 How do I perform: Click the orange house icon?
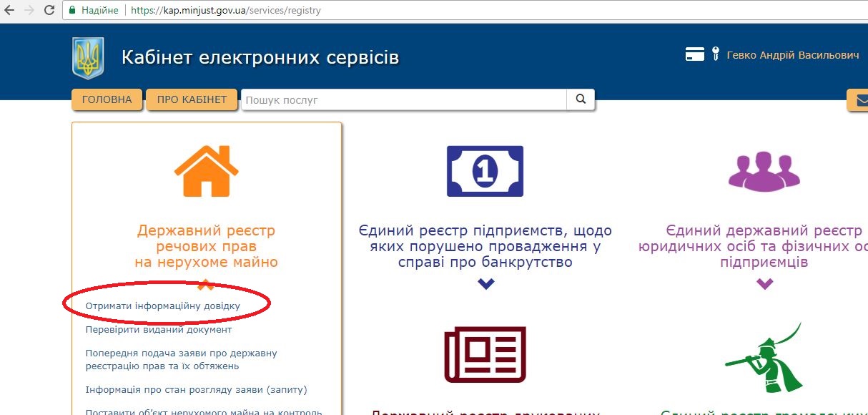click(206, 171)
